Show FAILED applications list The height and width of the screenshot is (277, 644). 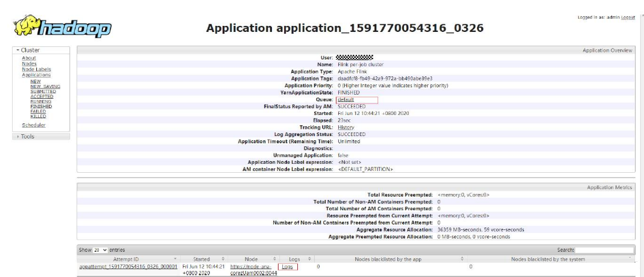tap(38, 111)
